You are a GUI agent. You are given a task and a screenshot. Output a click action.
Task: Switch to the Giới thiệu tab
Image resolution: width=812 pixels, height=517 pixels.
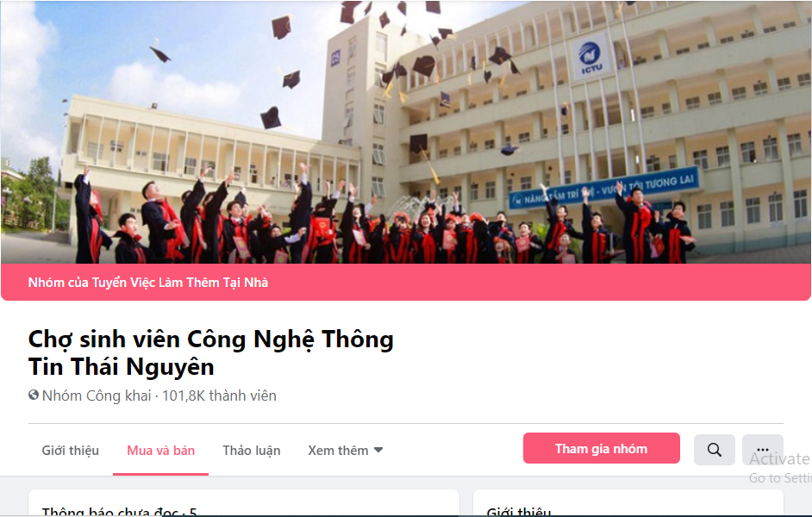tap(71, 451)
